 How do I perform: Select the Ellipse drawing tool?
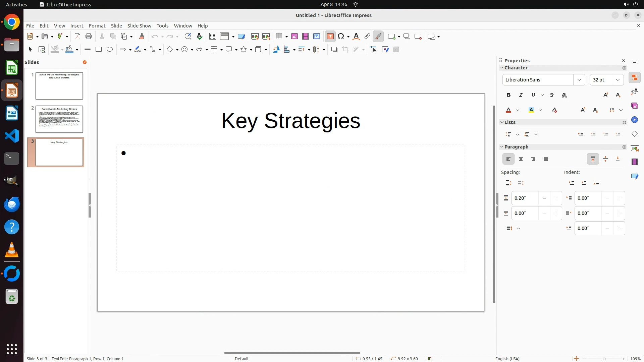(110, 50)
